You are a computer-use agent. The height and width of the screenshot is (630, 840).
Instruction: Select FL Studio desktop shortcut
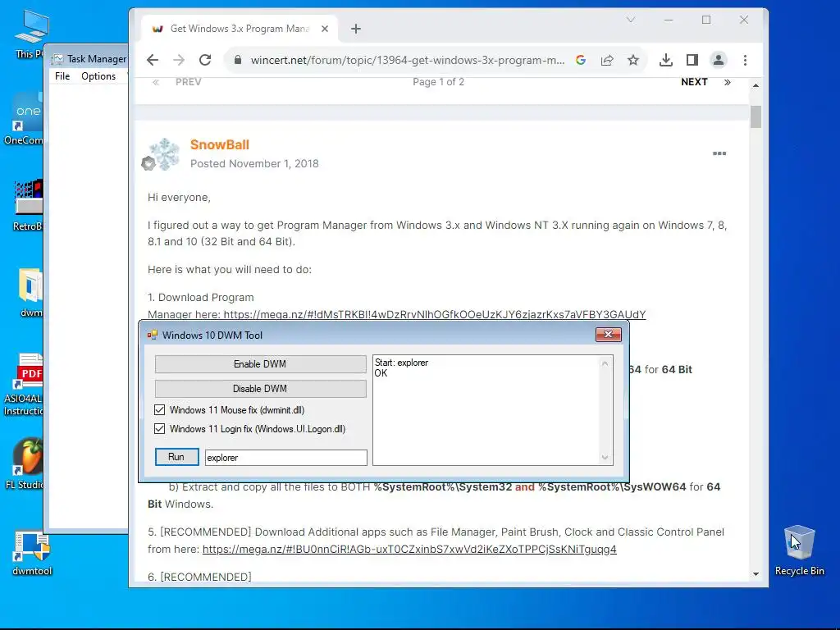(x=24, y=463)
